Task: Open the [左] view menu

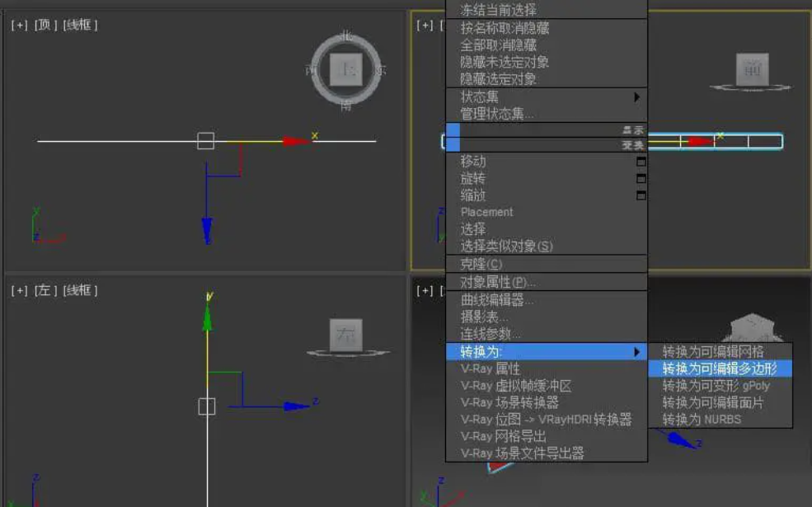Action: [45, 290]
